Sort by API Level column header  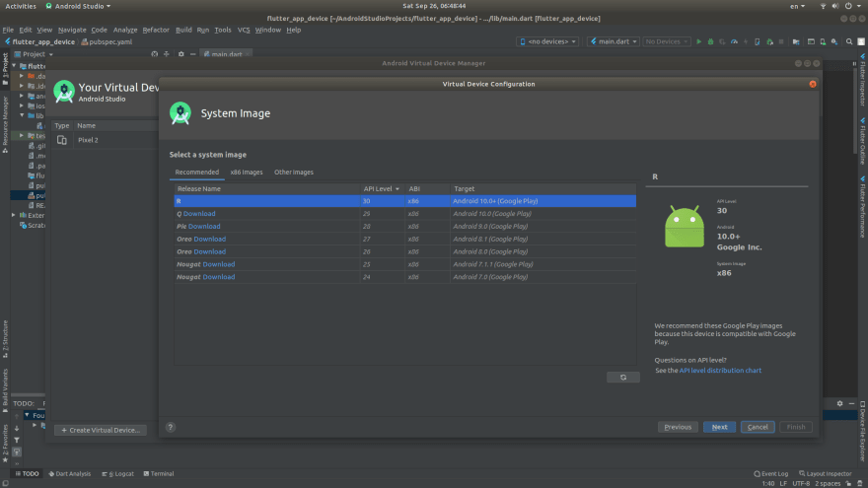point(381,188)
